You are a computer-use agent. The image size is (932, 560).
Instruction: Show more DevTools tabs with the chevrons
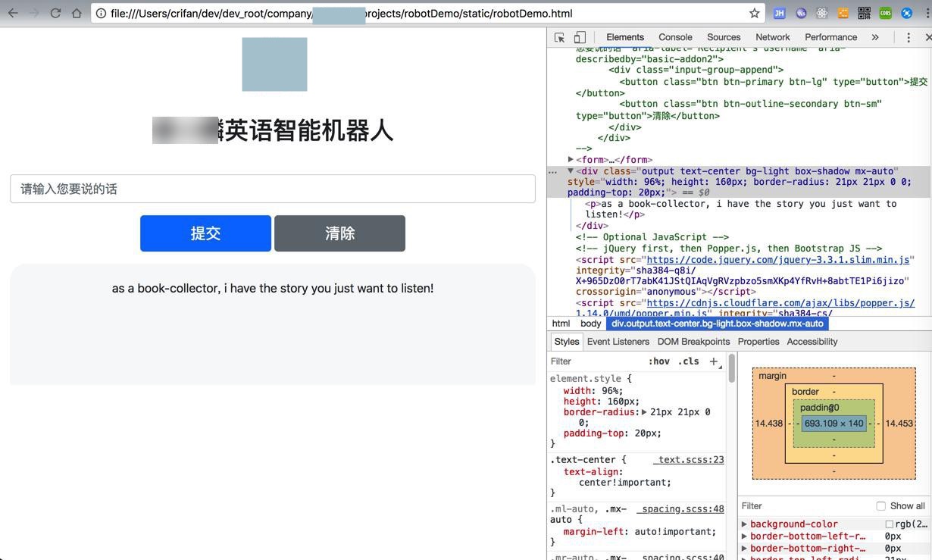point(875,37)
